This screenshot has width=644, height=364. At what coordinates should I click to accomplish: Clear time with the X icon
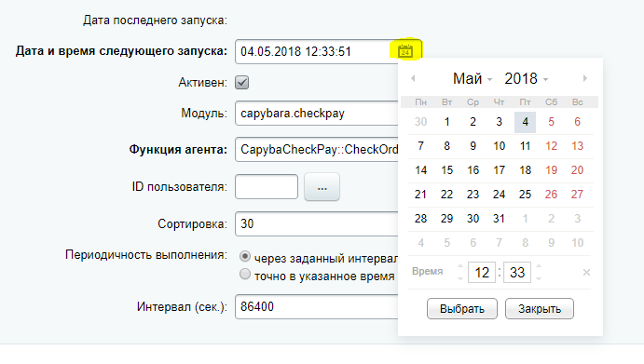tap(586, 272)
